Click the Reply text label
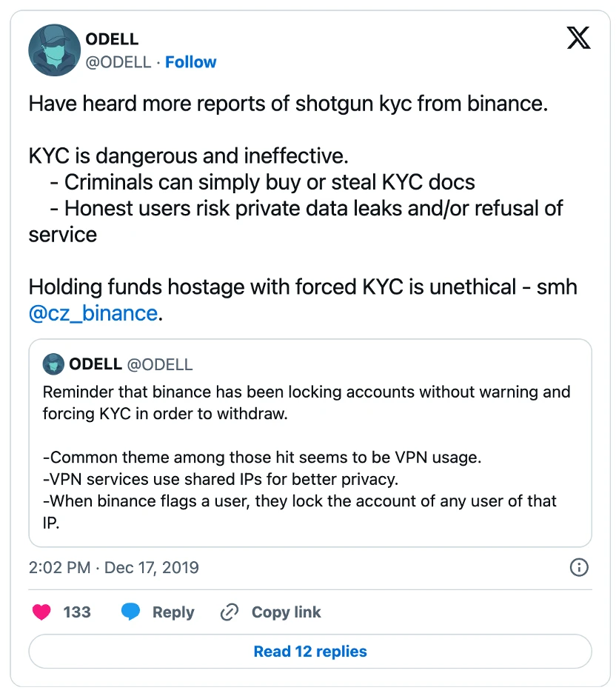Image resolution: width=616 pixels, height=693 pixels. [x=173, y=612]
